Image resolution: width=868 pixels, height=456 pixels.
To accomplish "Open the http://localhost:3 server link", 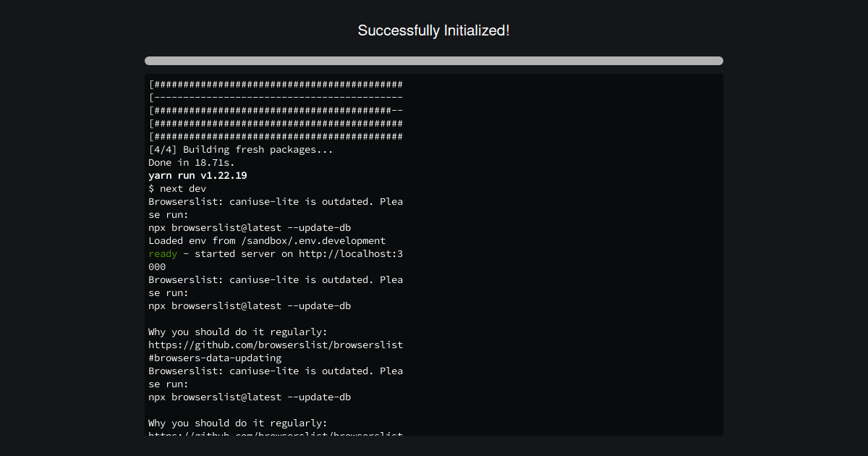I will [351, 253].
